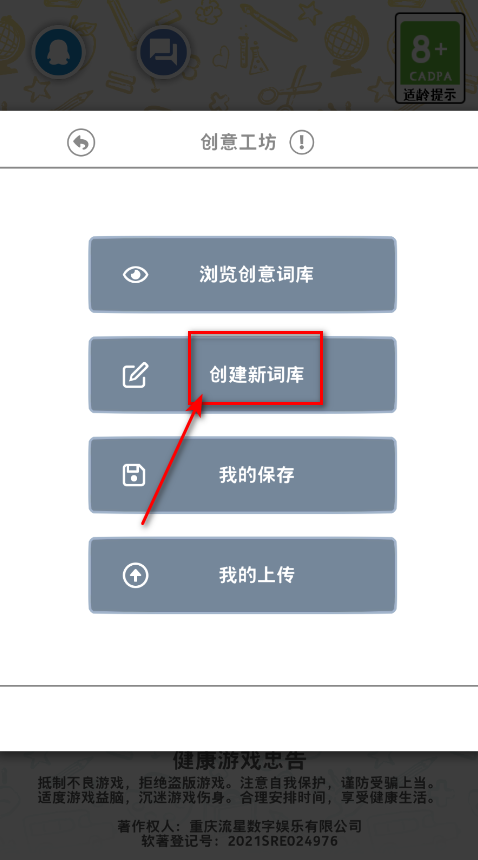
Task: Click the red highlighted box around 创建新词库
Action: (255, 368)
